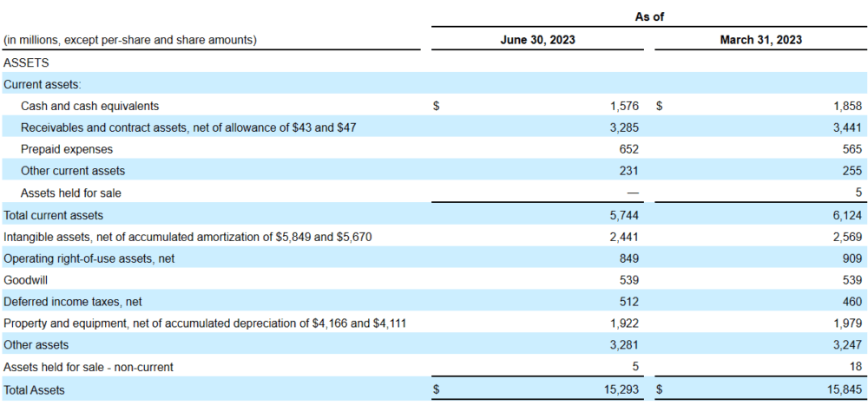Click Other assets value 3,281
Screen dimensions: 868x405
click(625, 344)
